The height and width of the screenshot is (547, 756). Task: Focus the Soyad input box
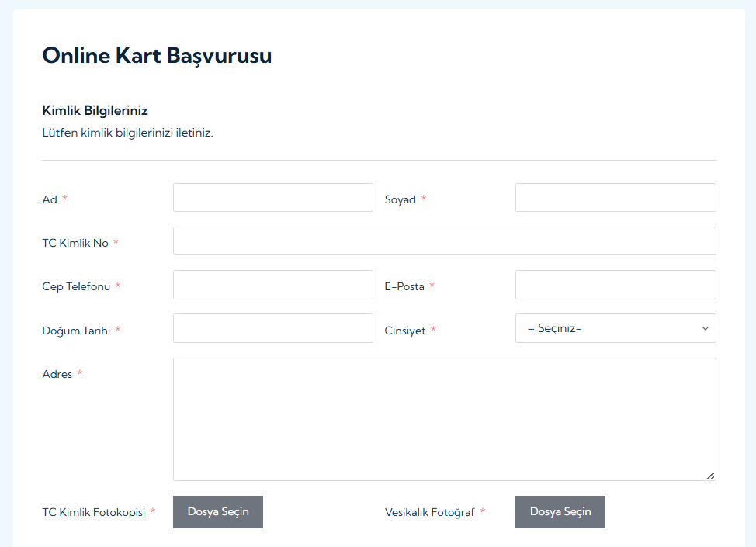tap(615, 198)
